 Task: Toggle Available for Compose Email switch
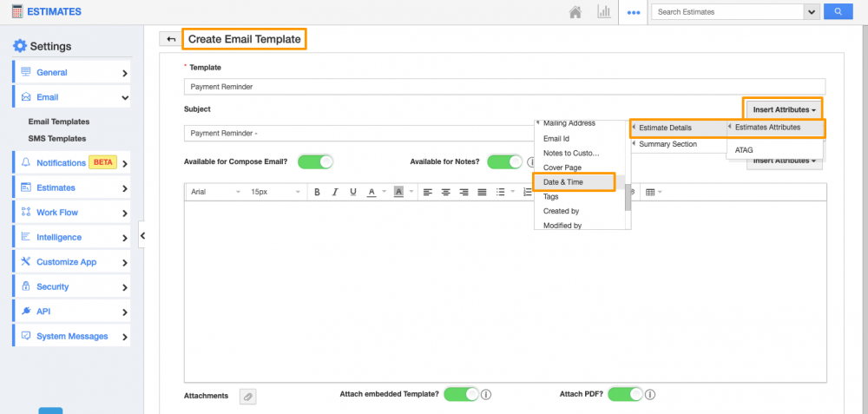click(x=315, y=161)
